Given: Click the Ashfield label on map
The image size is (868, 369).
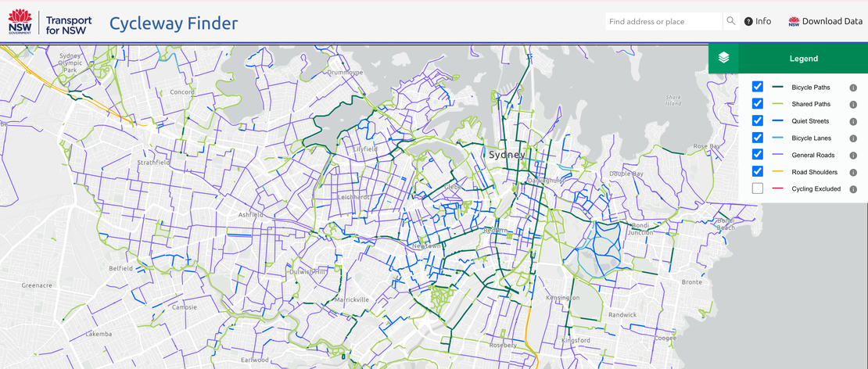Looking at the screenshot, I should coord(250,215).
